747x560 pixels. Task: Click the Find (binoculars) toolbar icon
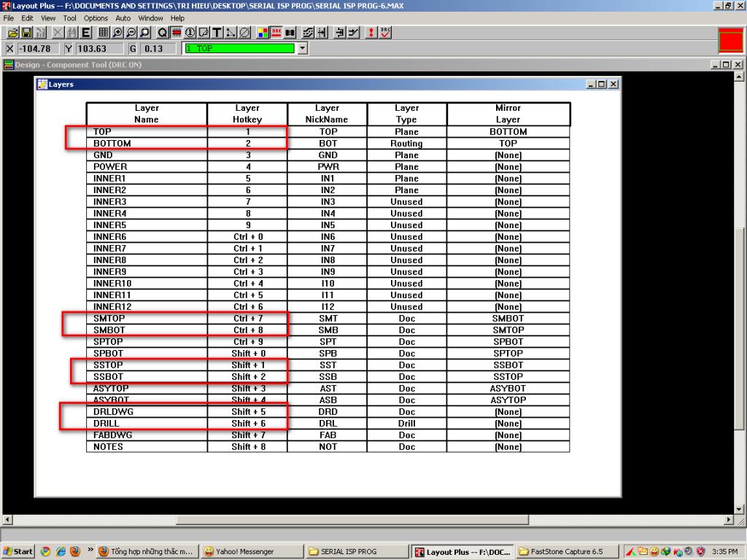coord(72,32)
